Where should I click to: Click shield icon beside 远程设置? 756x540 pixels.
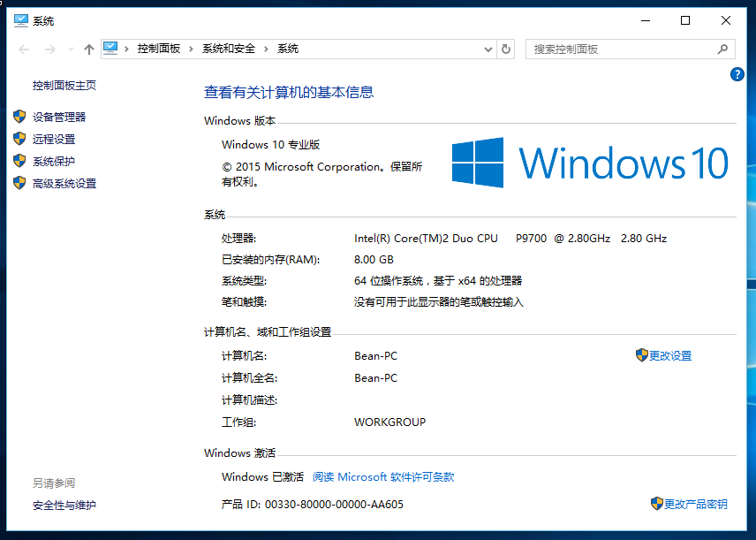click(19, 139)
